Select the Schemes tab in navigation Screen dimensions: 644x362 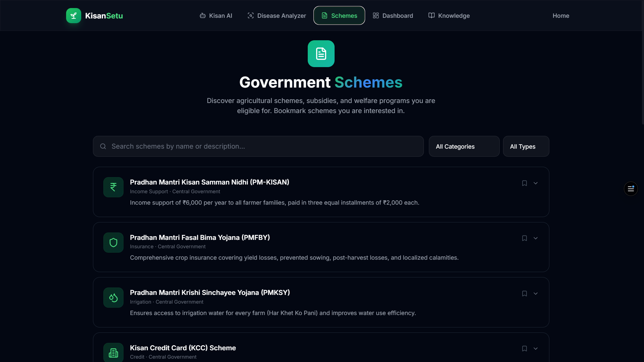click(x=339, y=15)
